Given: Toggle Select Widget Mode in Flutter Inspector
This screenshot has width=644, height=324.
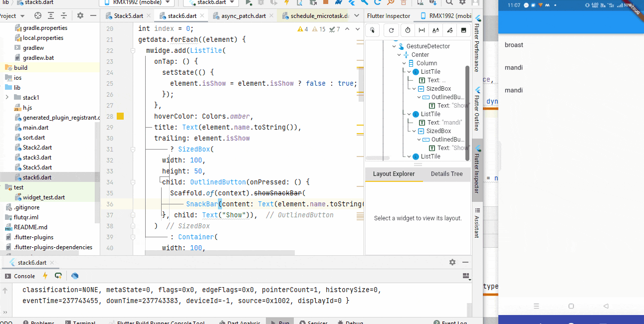Looking at the screenshot, I should tap(372, 30).
